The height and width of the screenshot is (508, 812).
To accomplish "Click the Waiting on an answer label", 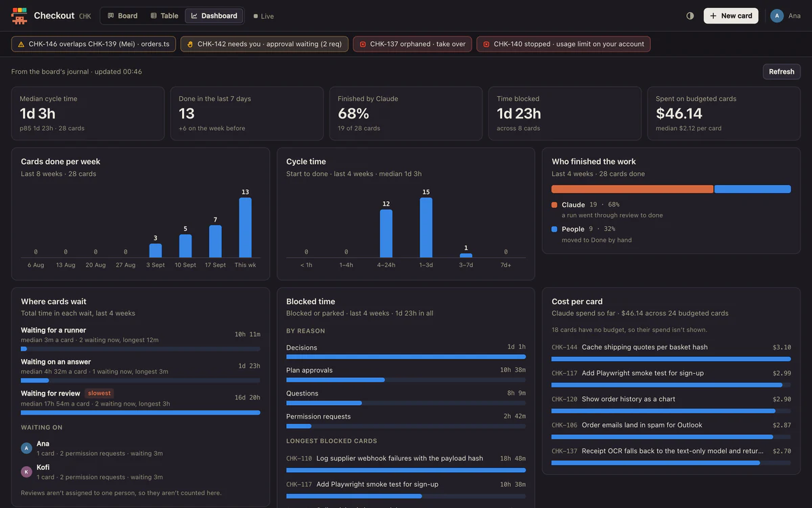I will coord(55,362).
